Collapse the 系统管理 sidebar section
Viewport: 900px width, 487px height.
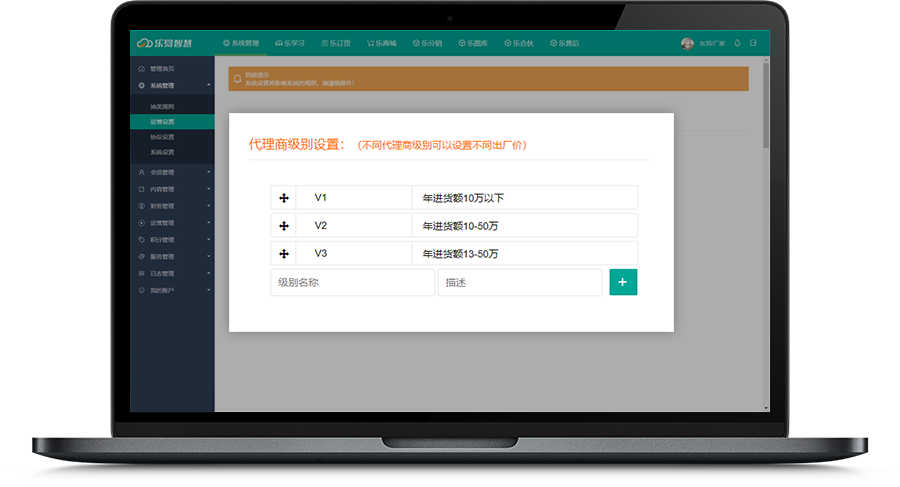coord(172,86)
